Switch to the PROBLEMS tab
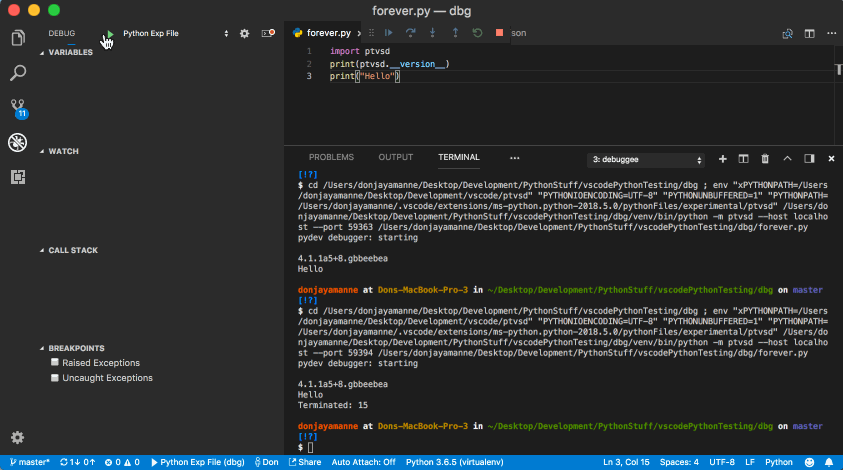Viewport: 843px width, 470px height. [331, 157]
